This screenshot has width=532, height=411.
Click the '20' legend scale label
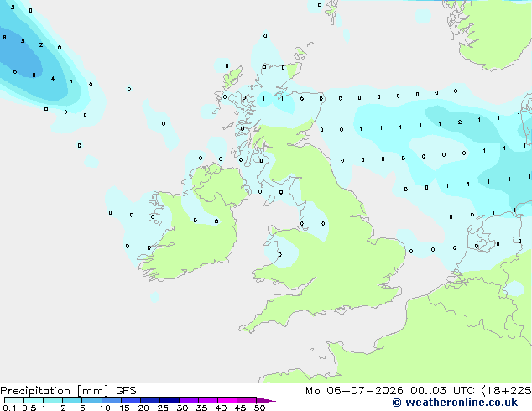(143, 408)
